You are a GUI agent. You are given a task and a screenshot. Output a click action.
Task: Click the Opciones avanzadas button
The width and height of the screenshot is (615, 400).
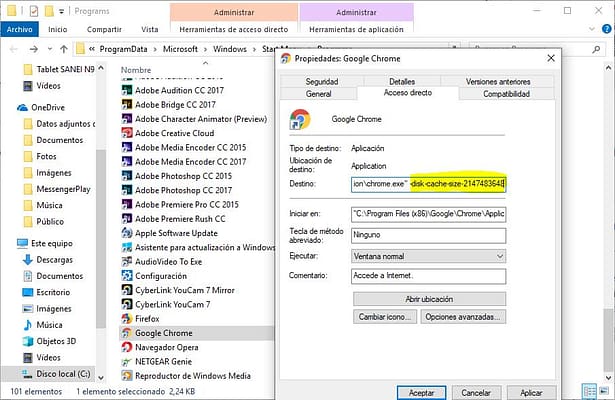[463, 316]
